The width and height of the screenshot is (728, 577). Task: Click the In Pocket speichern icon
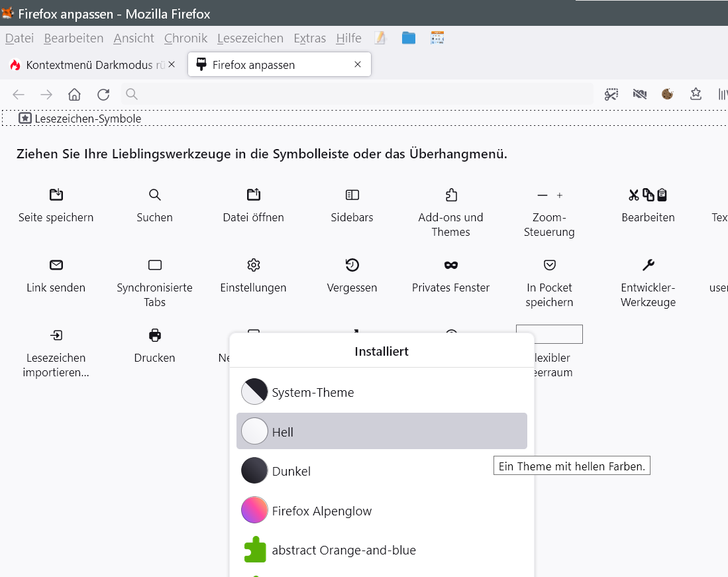pyautogui.click(x=549, y=265)
